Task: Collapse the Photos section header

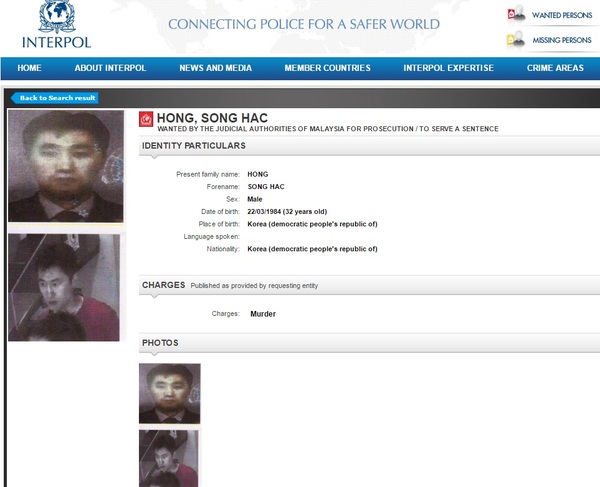Action: coord(160,342)
